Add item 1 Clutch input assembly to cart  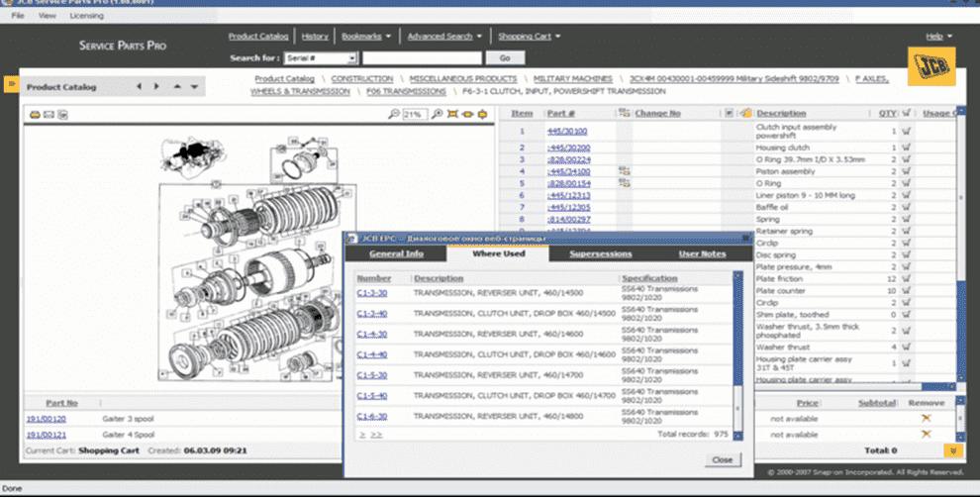[x=906, y=132]
